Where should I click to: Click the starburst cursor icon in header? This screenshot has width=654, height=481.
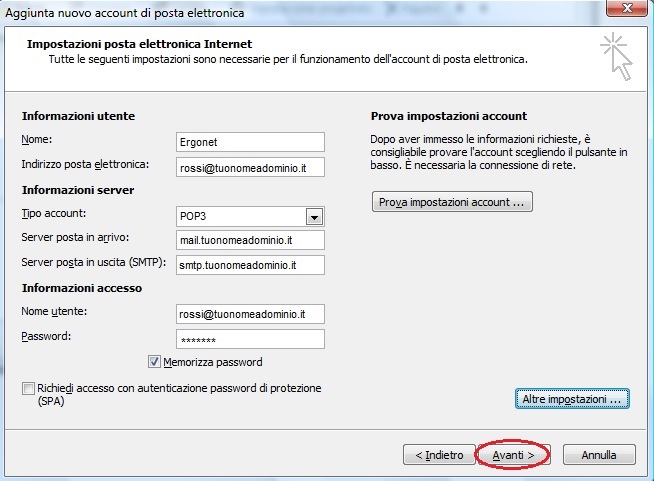[615, 55]
